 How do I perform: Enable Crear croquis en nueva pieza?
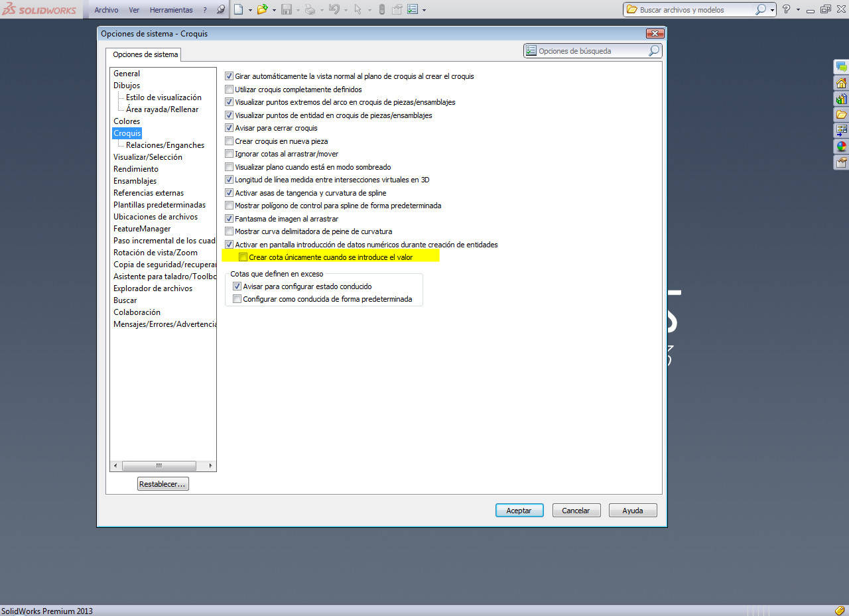pyautogui.click(x=229, y=141)
